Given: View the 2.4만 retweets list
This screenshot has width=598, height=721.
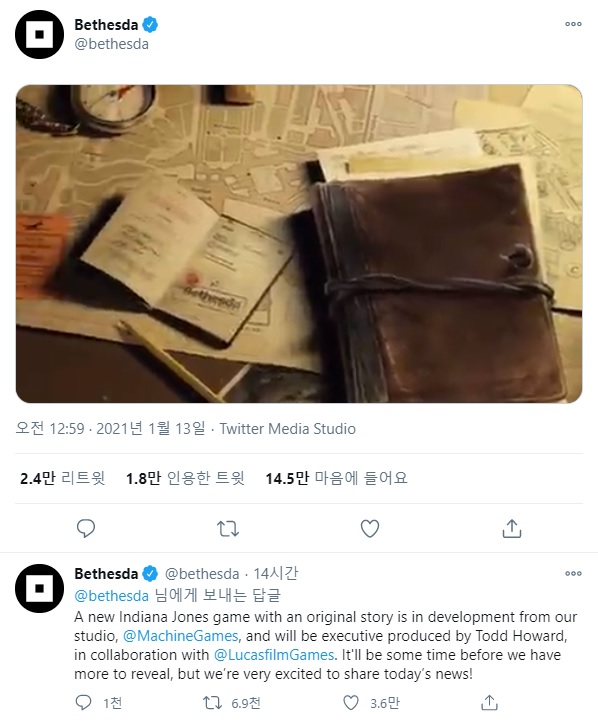Looking at the screenshot, I should pos(63,478).
